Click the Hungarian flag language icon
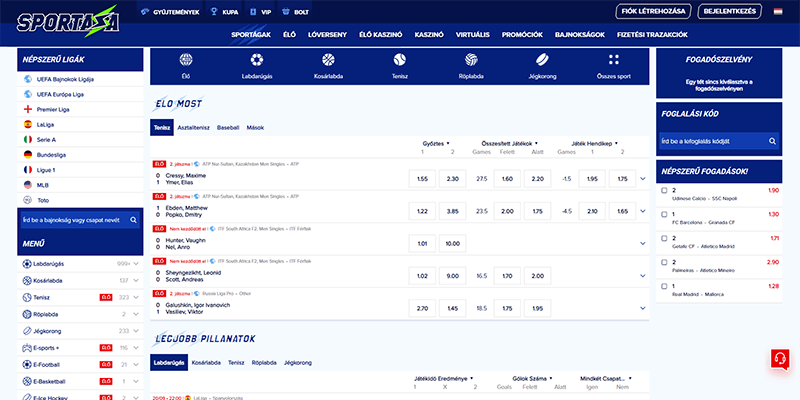The width and height of the screenshot is (800, 400). point(778,11)
